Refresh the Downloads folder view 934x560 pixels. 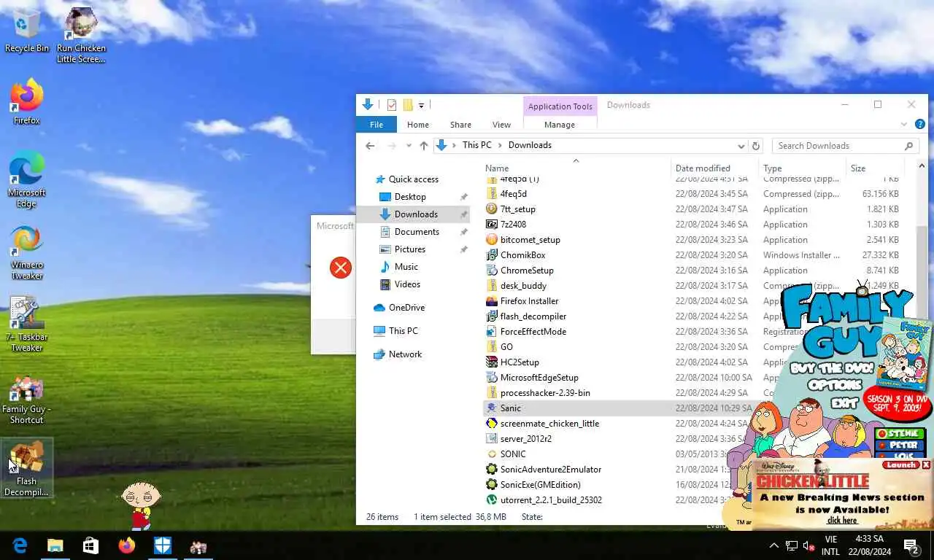coord(756,146)
